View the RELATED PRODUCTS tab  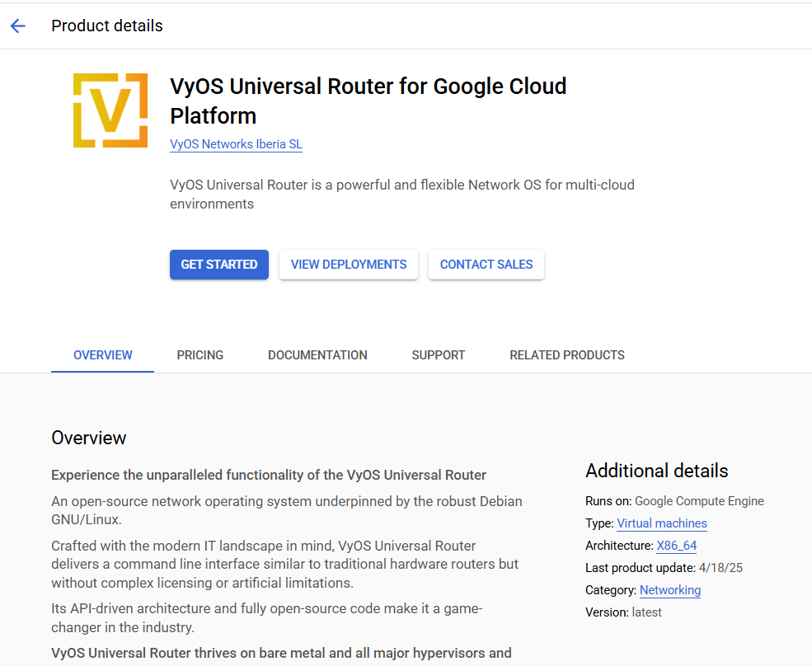coord(567,354)
